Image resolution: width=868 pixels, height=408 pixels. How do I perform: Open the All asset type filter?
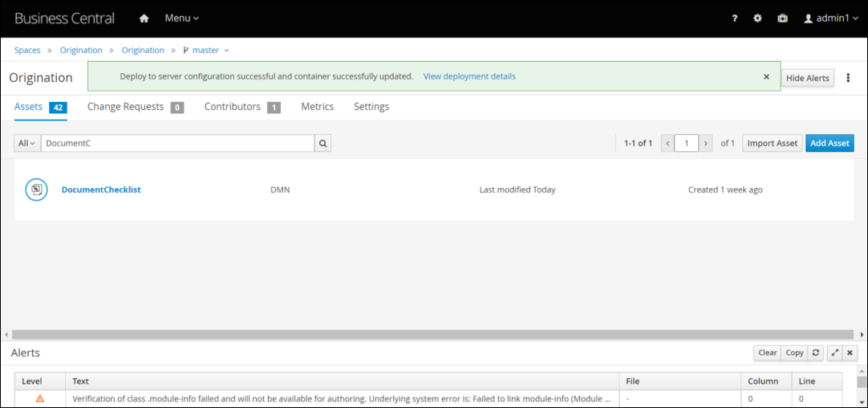coord(27,143)
